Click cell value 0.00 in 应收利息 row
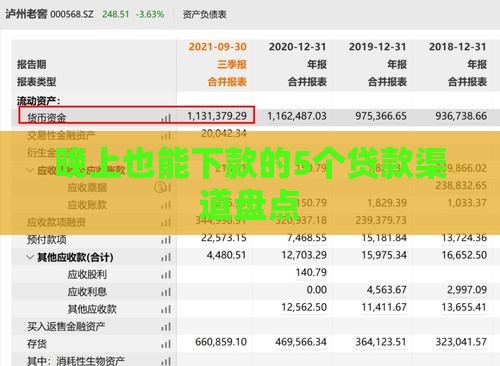Viewport: 500px width, 366px height. pos(317,290)
